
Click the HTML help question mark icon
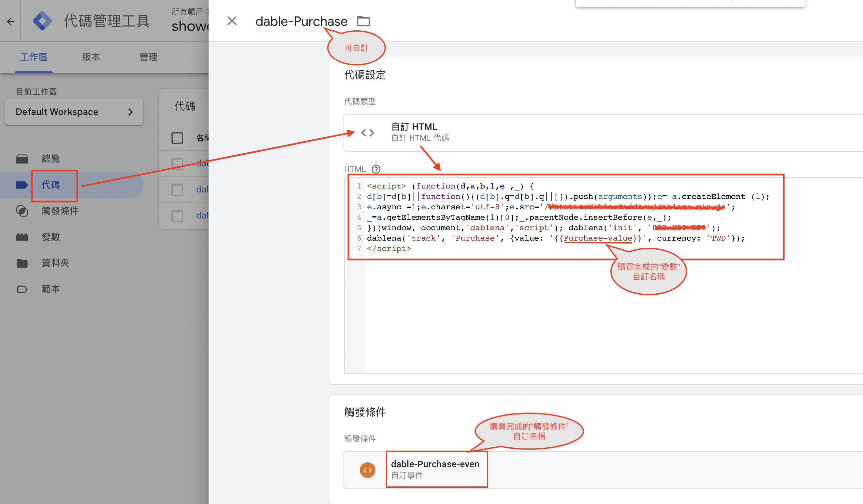coord(376,169)
